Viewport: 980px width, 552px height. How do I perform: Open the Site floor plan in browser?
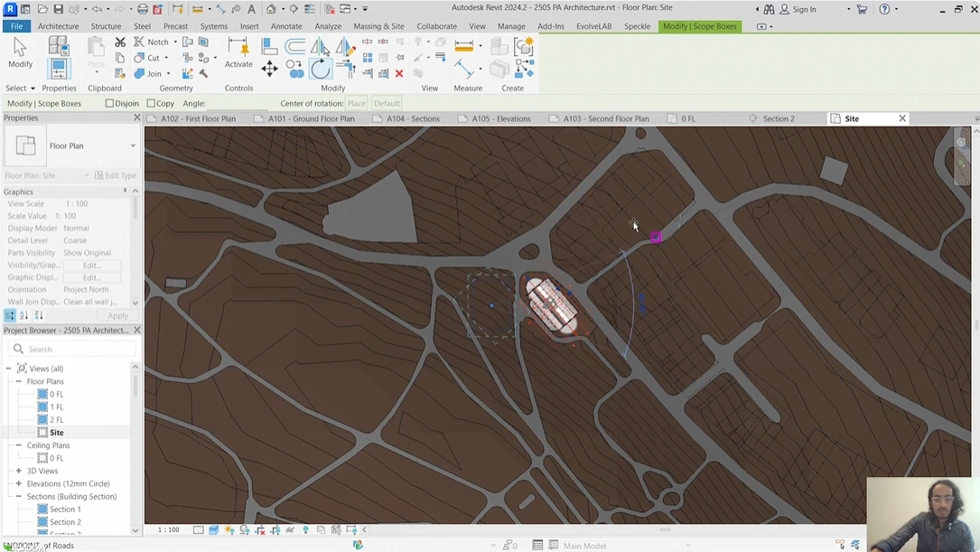(56, 433)
